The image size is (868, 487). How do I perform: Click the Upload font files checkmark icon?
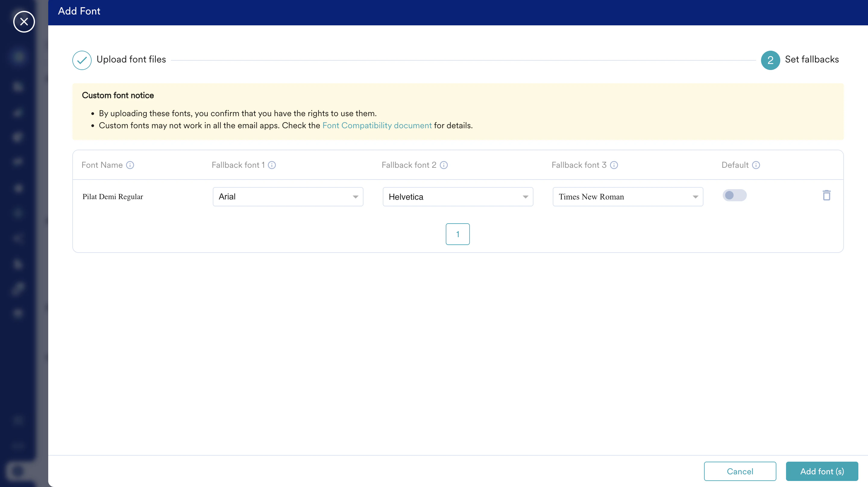coord(82,60)
